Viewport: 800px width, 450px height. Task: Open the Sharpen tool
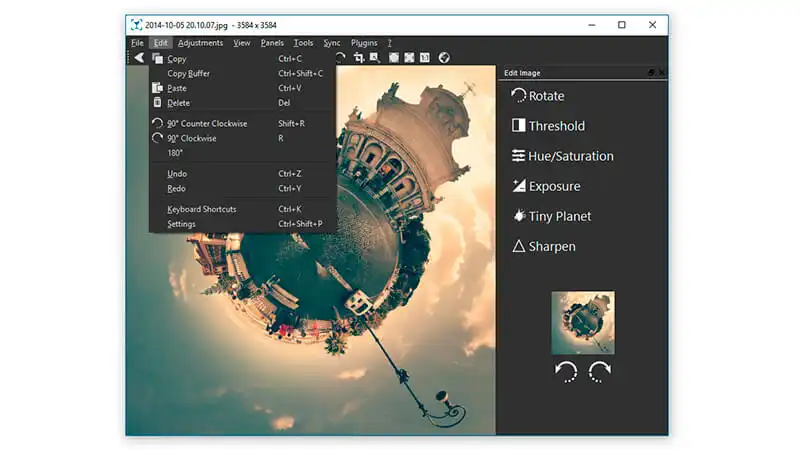[544, 246]
